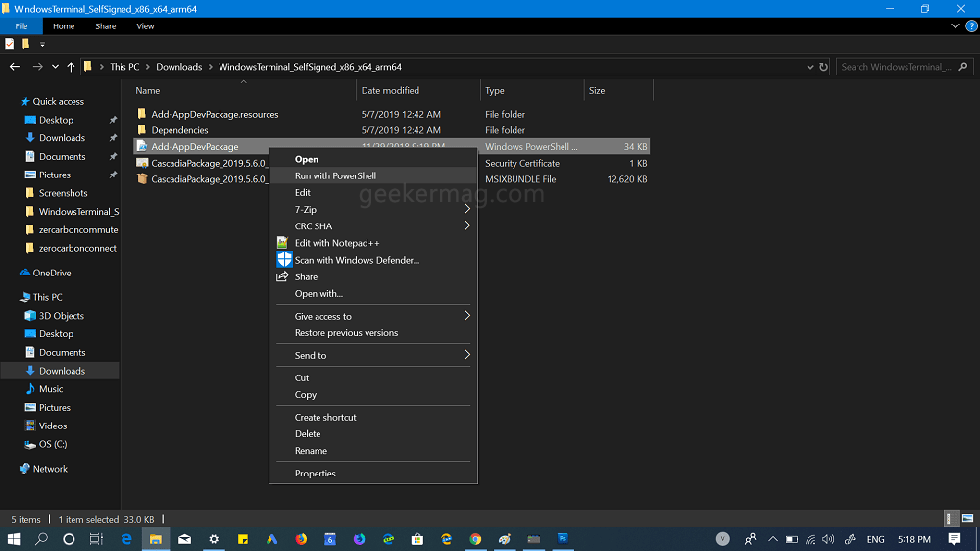Refresh the current folder
This screenshot has height=551, width=980.
tap(824, 67)
